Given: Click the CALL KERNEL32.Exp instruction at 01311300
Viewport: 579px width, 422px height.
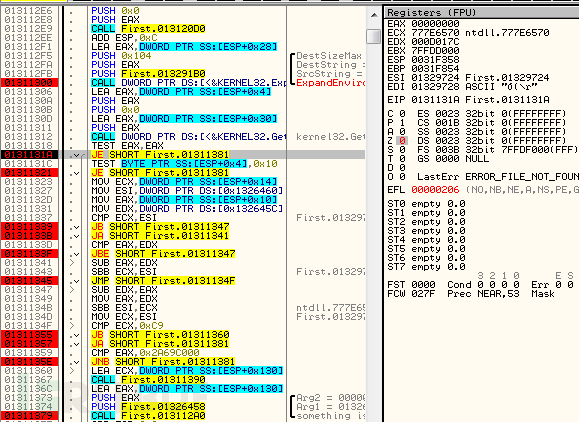Looking at the screenshot, I should [188, 83].
